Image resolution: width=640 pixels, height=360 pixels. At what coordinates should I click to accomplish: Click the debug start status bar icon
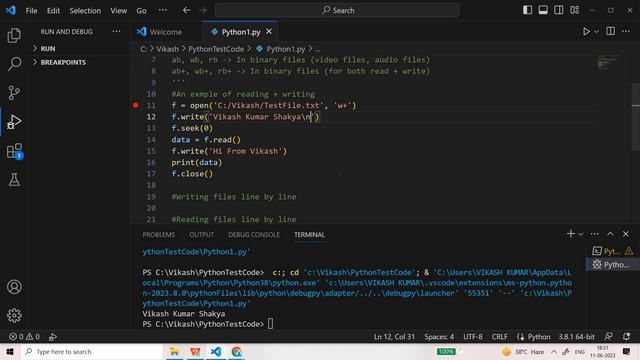click(x=53, y=337)
